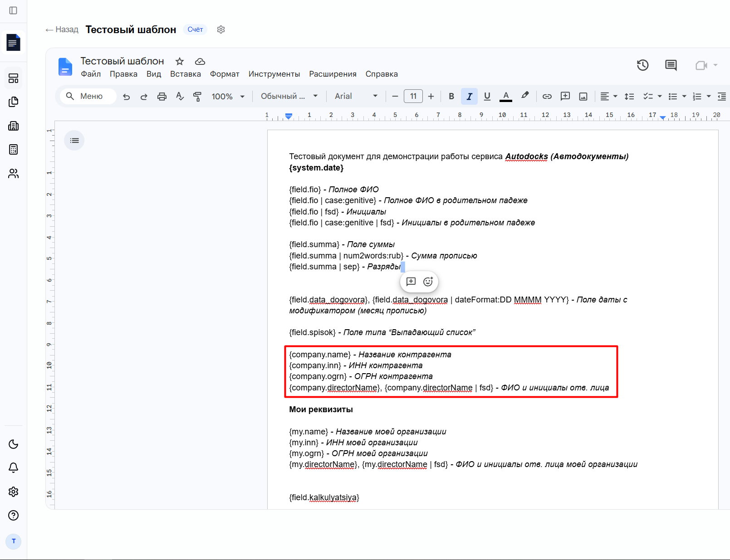
Task: Decrease indent icon
Action: click(x=722, y=96)
